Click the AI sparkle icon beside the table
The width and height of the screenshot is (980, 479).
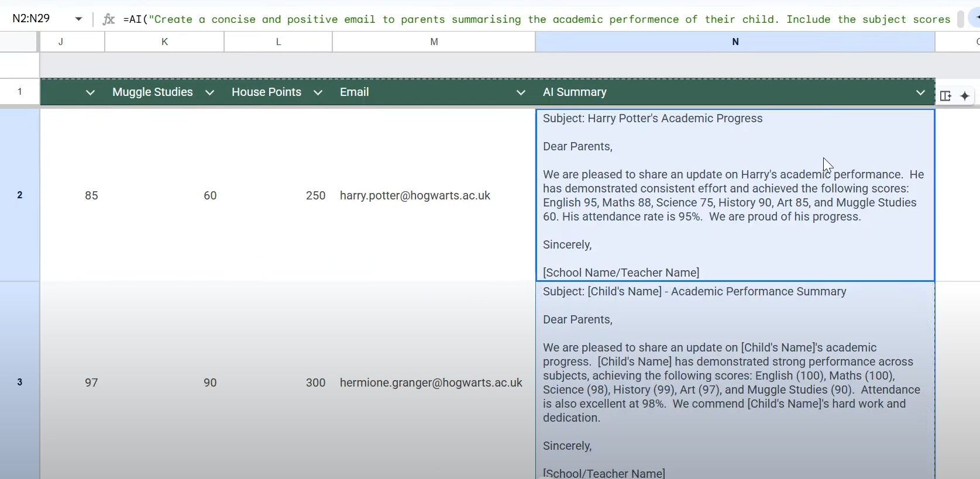click(x=965, y=96)
